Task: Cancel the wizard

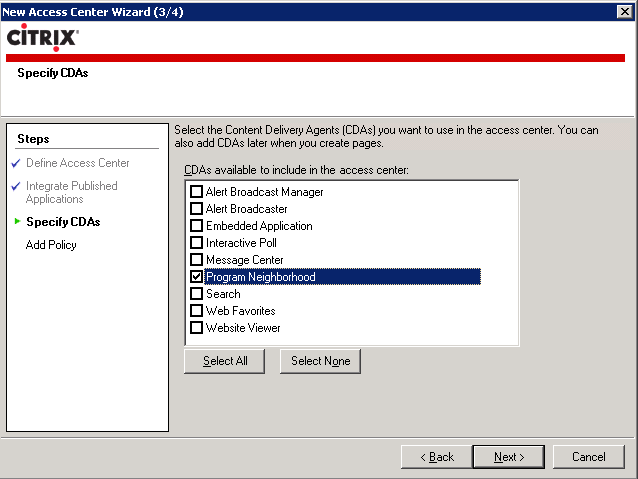Action: [588, 457]
